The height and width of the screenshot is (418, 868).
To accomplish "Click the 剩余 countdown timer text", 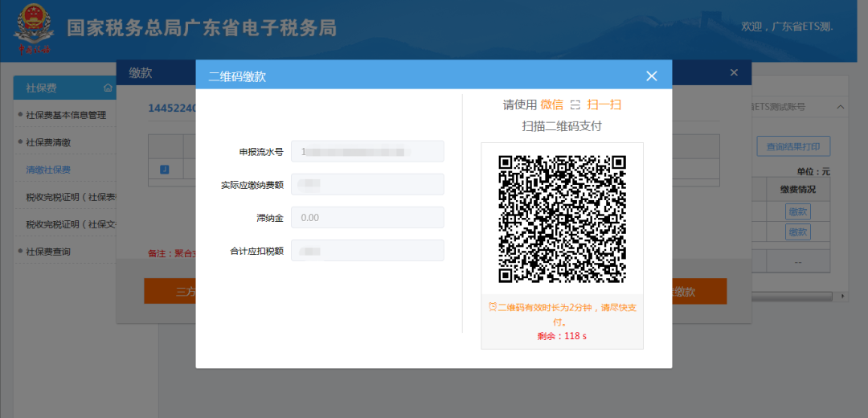I will [x=562, y=335].
